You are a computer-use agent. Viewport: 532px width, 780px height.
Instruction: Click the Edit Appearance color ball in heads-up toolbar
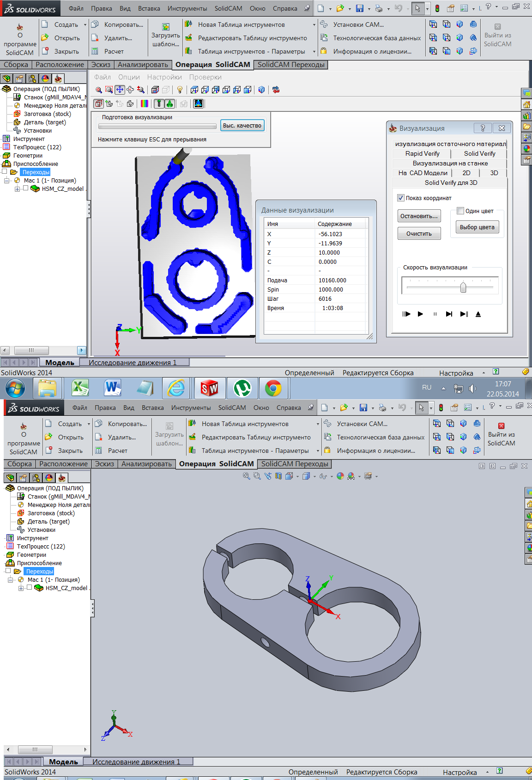[x=340, y=476]
